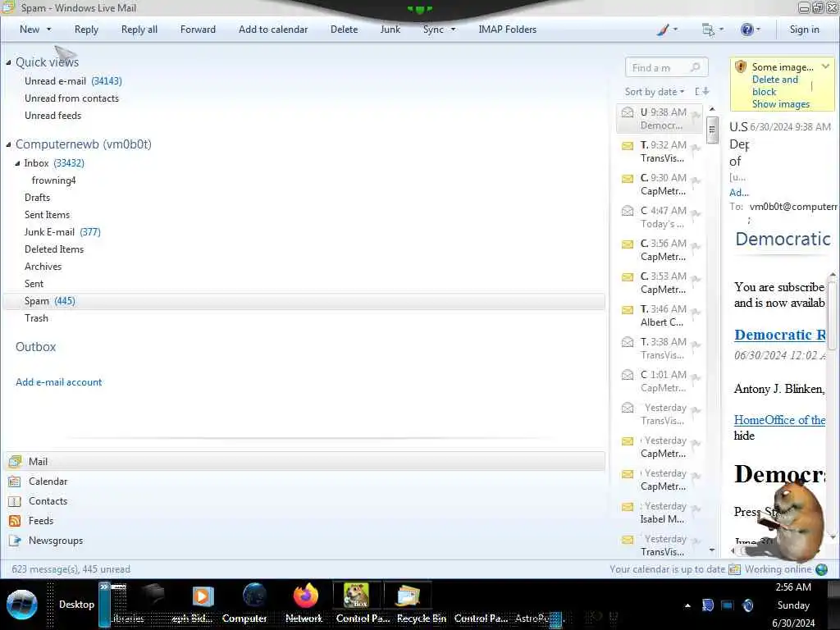Click Show images link
The image size is (840, 630).
tap(781, 104)
